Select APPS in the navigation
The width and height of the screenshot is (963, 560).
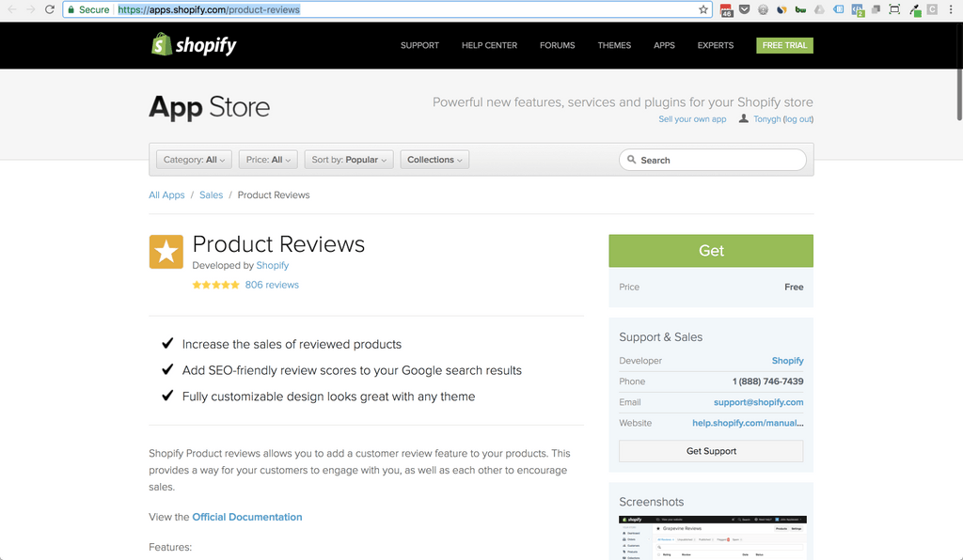tap(664, 45)
